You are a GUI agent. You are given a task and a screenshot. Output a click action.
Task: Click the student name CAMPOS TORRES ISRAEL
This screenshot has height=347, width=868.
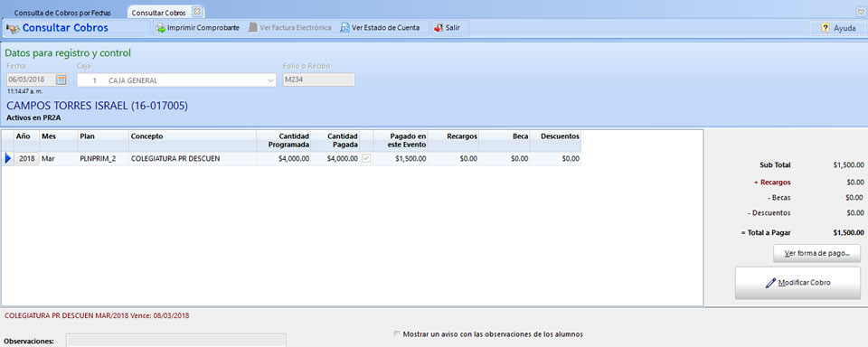pos(97,106)
